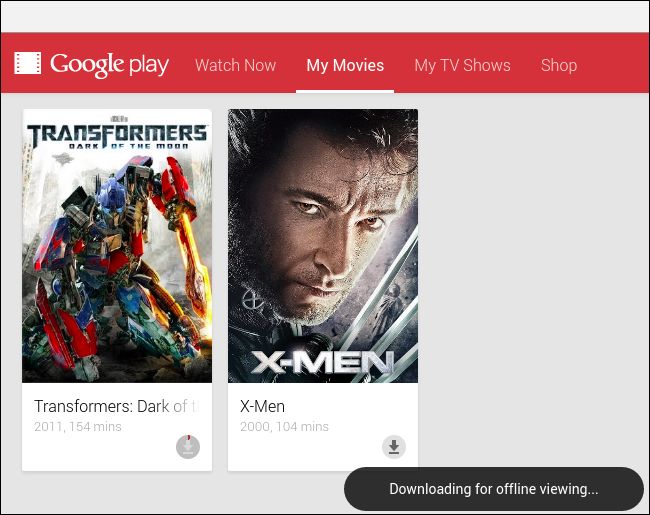Go to the Shop tab
The height and width of the screenshot is (515, 650).
(x=559, y=65)
